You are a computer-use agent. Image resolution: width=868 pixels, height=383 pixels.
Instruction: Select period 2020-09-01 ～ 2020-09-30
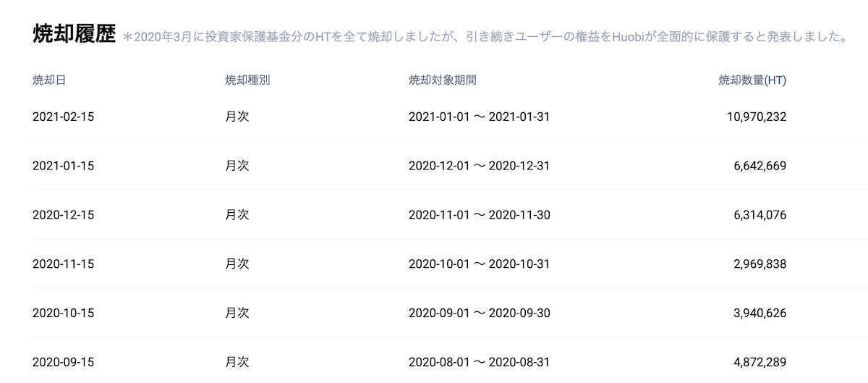[x=479, y=313]
